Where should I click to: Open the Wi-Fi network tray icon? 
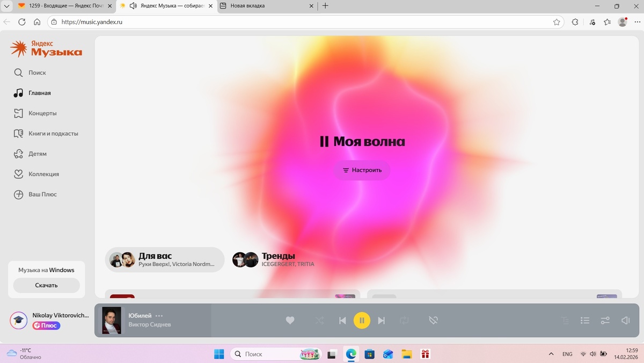point(583,354)
